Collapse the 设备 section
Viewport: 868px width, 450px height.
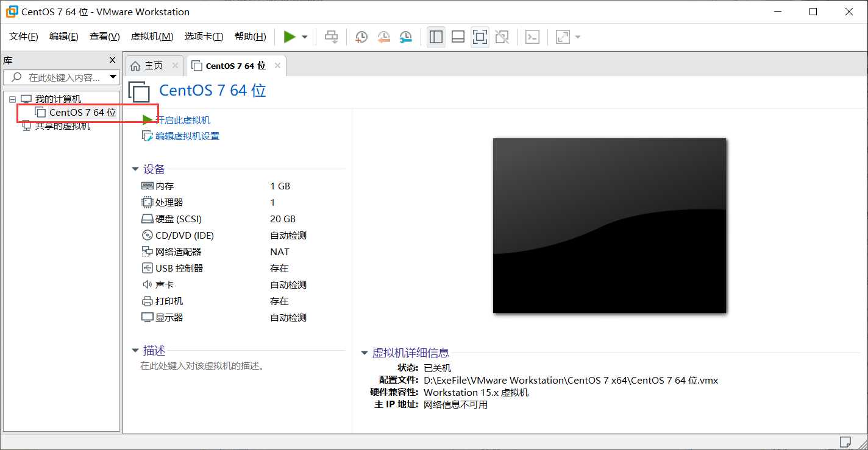tap(135, 169)
